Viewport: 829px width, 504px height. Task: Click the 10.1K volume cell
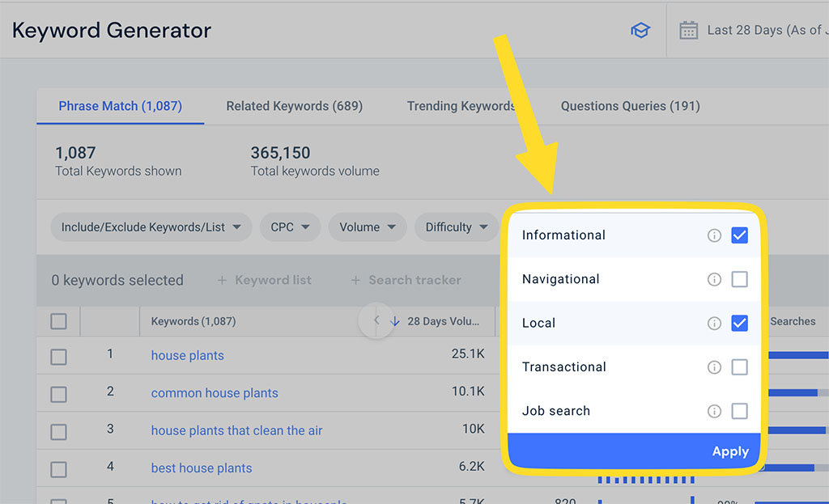coord(467,392)
